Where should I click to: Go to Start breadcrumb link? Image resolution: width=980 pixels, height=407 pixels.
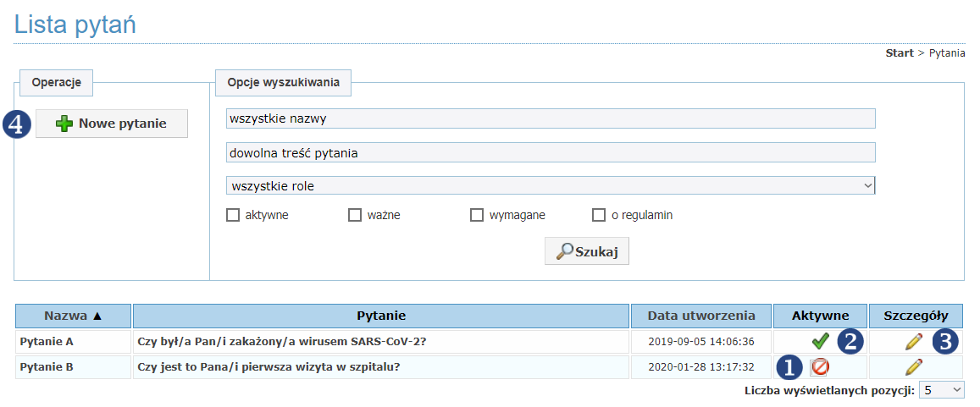tap(900, 53)
